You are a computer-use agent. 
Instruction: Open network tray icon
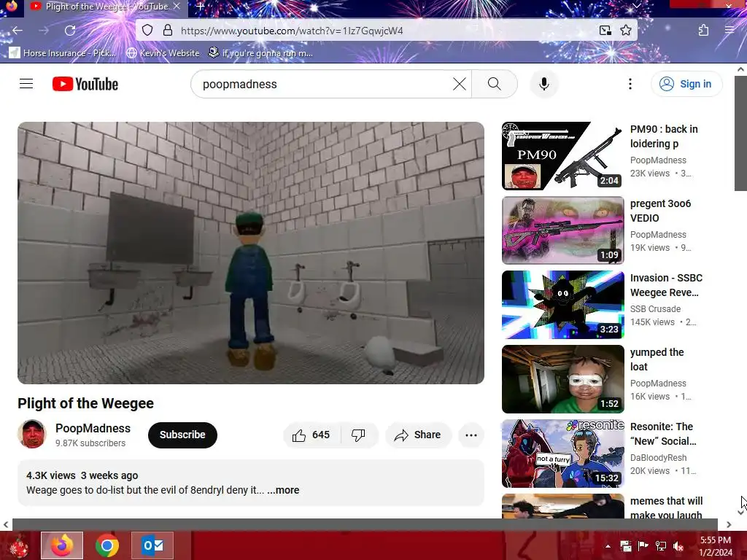tap(661, 546)
